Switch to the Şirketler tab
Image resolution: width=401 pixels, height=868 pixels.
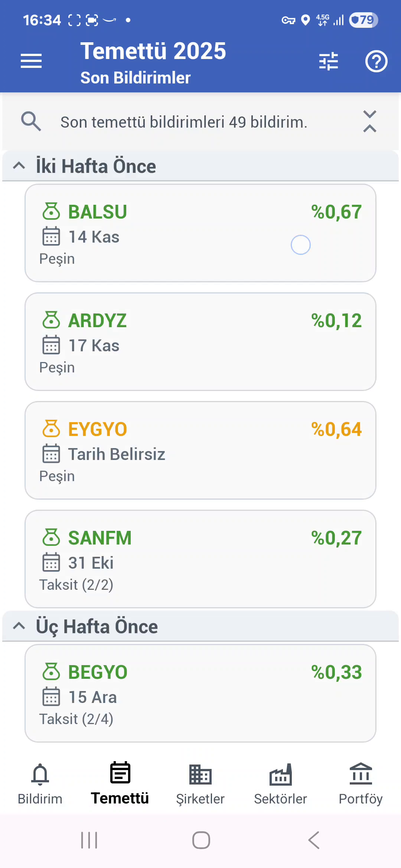[200, 783]
